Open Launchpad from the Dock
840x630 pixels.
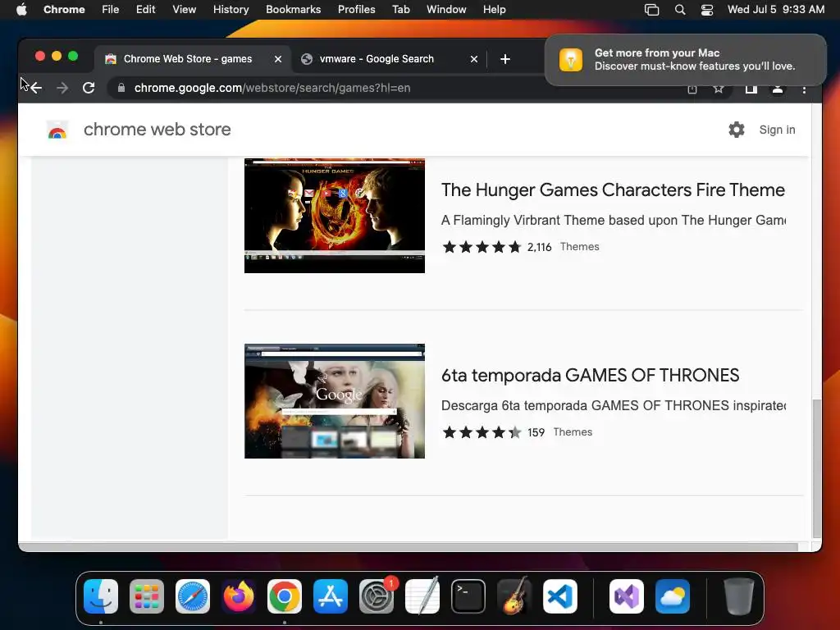[x=147, y=596]
